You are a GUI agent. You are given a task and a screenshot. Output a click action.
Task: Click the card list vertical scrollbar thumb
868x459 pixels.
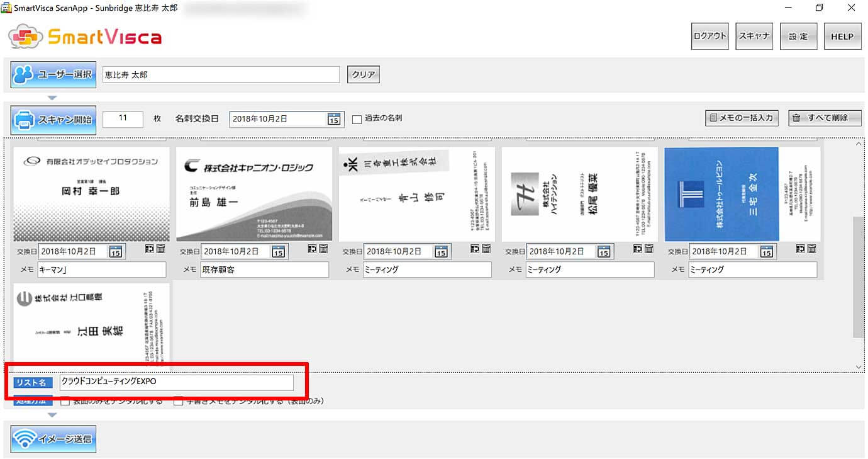(x=859, y=277)
